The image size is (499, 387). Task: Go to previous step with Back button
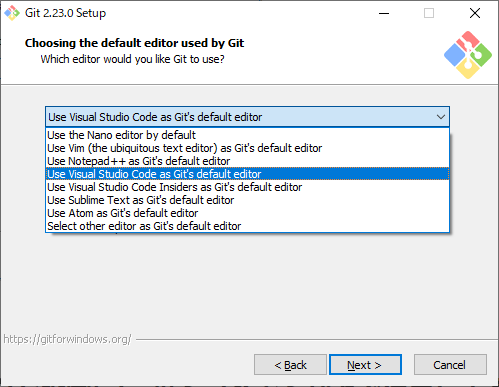(x=290, y=365)
